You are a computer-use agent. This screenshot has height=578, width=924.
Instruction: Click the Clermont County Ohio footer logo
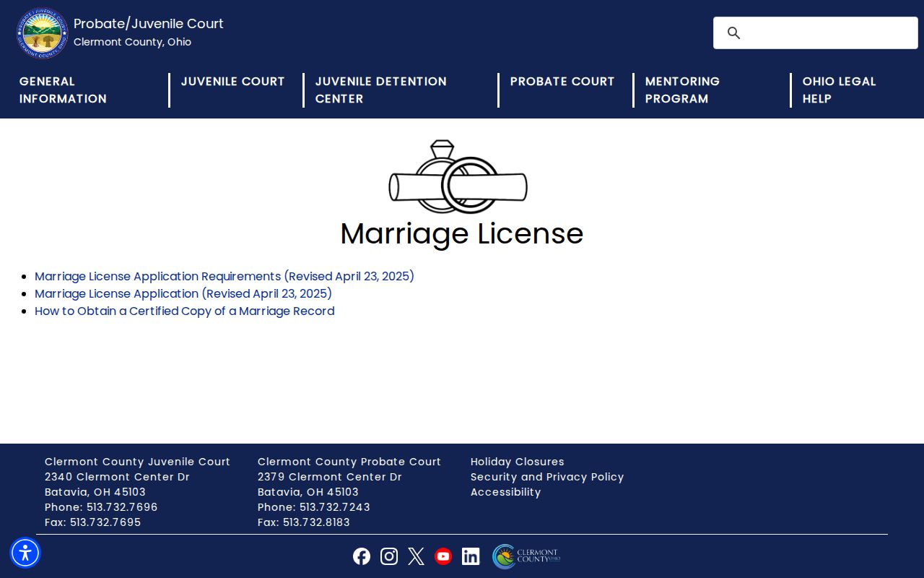pyautogui.click(x=526, y=556)
